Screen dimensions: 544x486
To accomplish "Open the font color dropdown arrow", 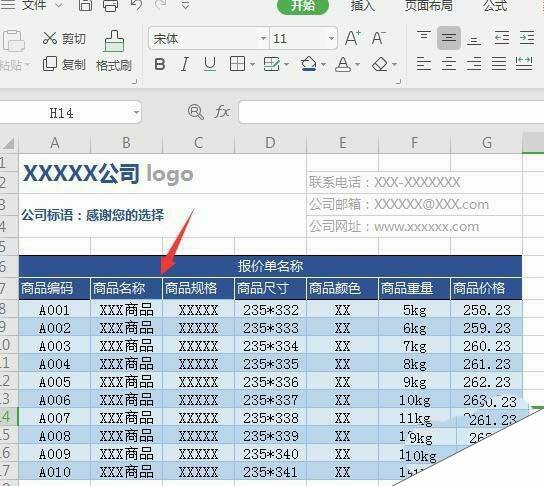I will click(357, 65).
